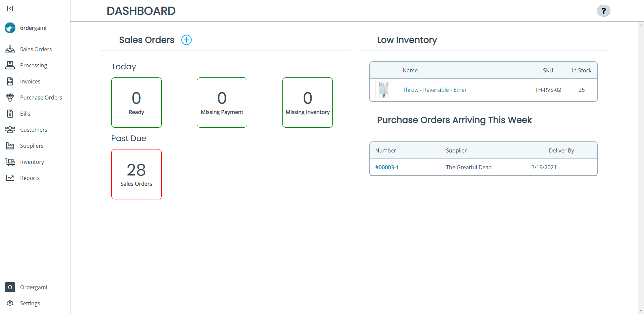Click the Throw product thumbnail image

383,89
